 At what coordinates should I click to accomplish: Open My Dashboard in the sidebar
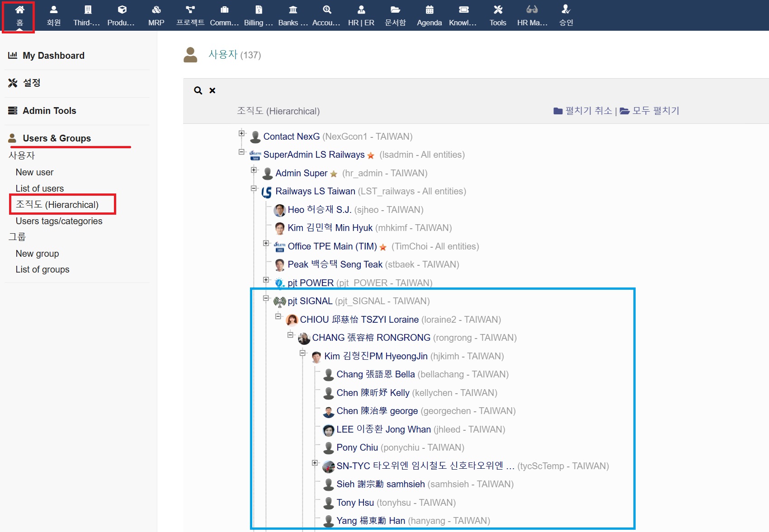point(53,56)
